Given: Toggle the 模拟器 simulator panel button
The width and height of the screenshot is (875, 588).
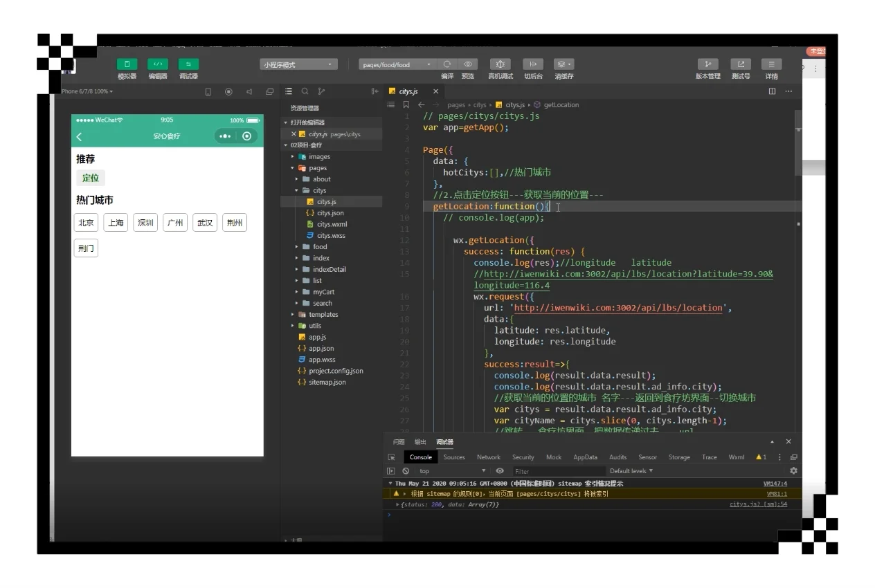Looking at the screenshot, I should [127, 64].
